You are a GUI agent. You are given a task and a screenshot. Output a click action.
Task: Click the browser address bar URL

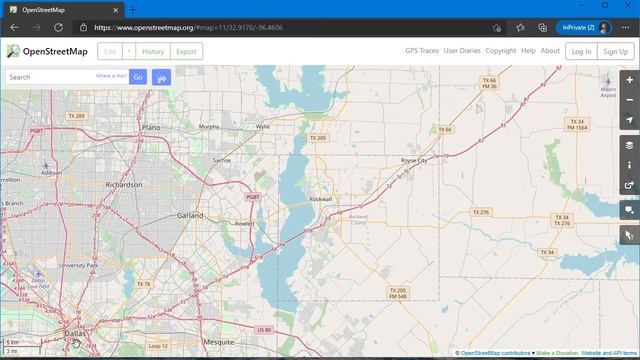tap(189, 28)
